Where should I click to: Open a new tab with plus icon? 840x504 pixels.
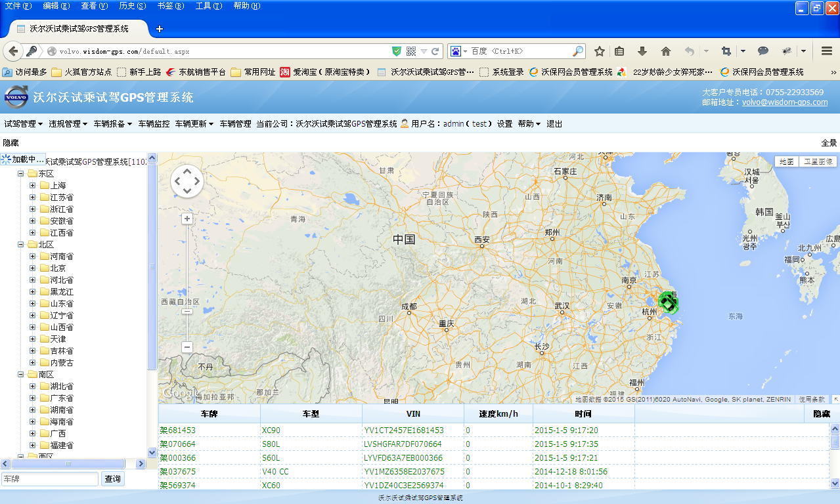coord(159,29)
